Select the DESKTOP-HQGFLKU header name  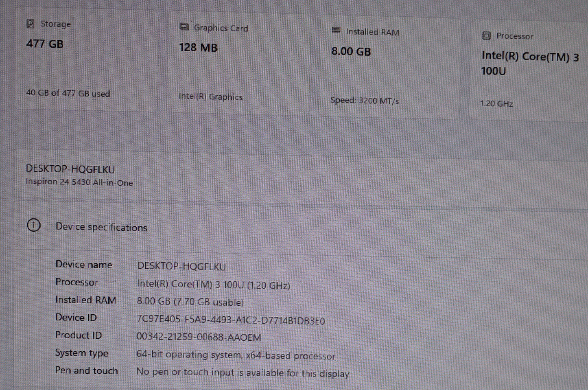point(70,169)
